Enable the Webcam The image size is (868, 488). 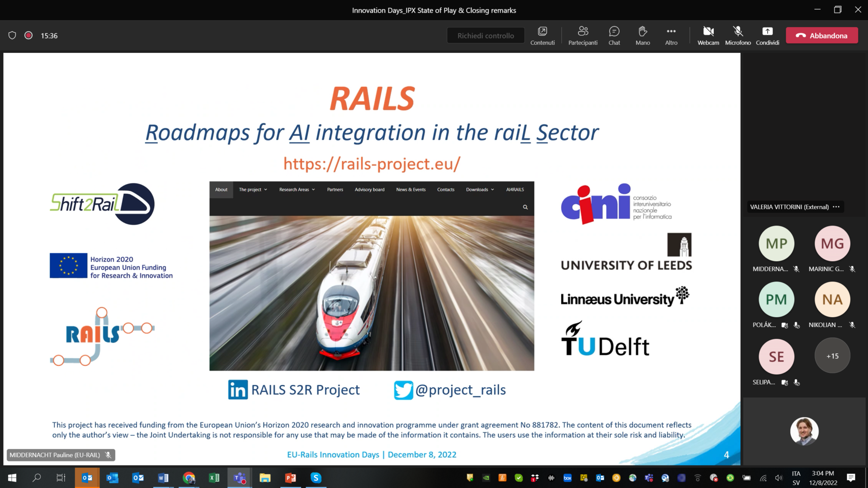coord(708,32)
